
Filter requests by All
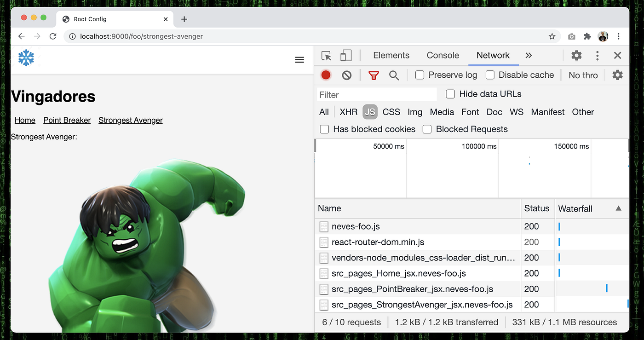click(324, 112)
